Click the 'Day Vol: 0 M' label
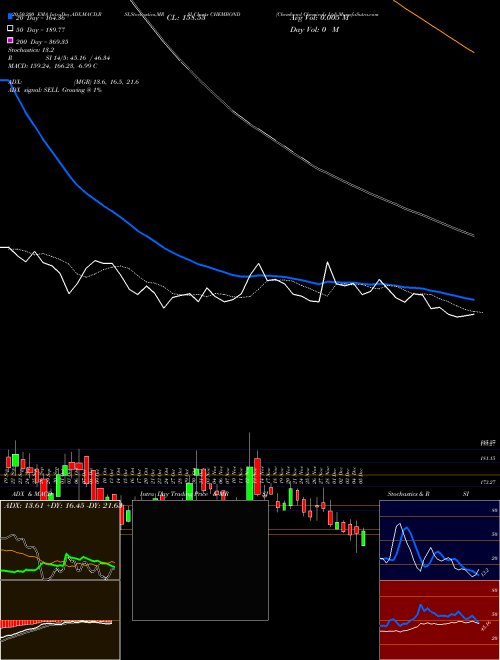 (314, 29)
